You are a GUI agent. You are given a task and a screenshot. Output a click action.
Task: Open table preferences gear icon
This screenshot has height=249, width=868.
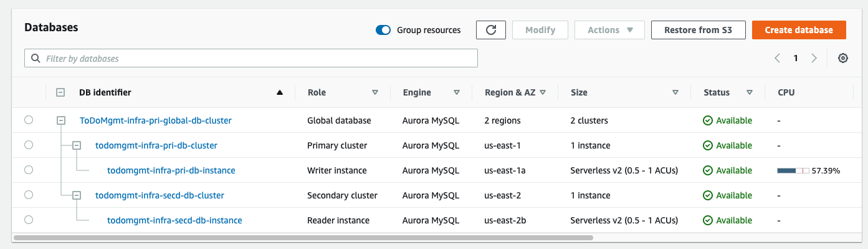(843, 58)
